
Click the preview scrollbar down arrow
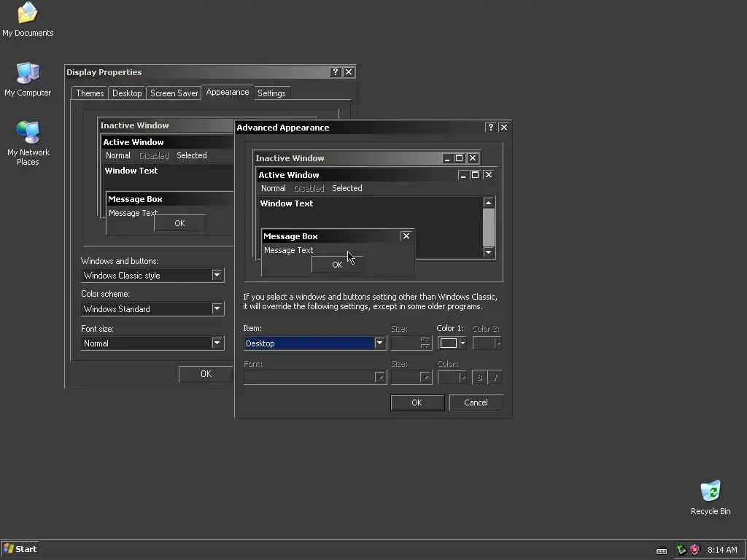[x=488, y=252]
